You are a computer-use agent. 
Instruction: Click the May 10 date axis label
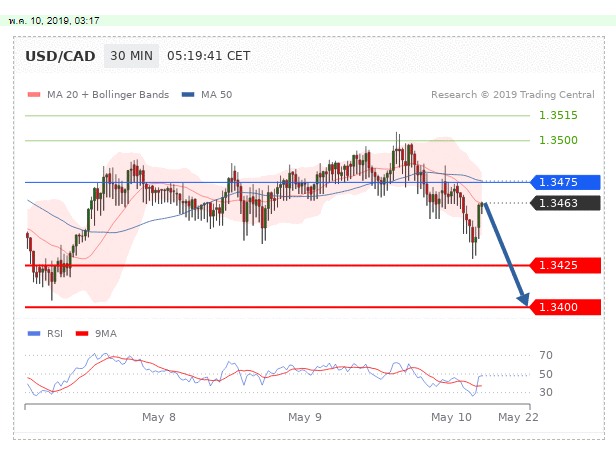[x=451, y=417]
